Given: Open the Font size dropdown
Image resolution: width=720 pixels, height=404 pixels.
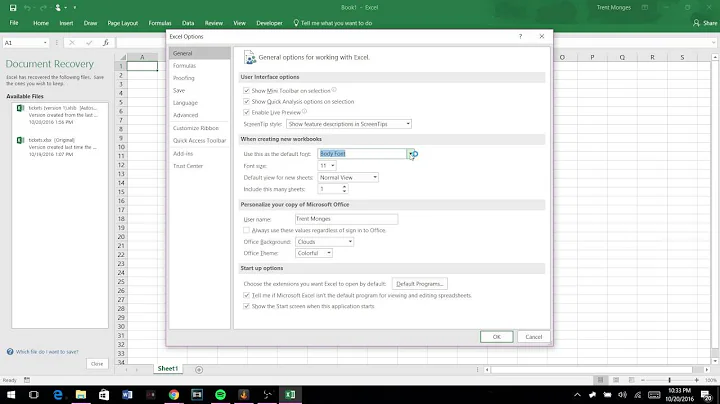Looking at the screenshot, I should tap(327, 166).
